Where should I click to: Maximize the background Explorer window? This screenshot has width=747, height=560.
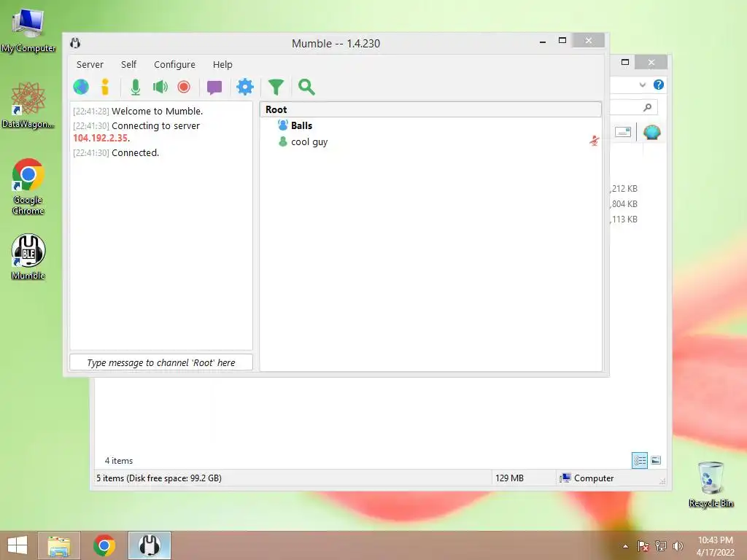pyautogui.click(x=625, y=62)
